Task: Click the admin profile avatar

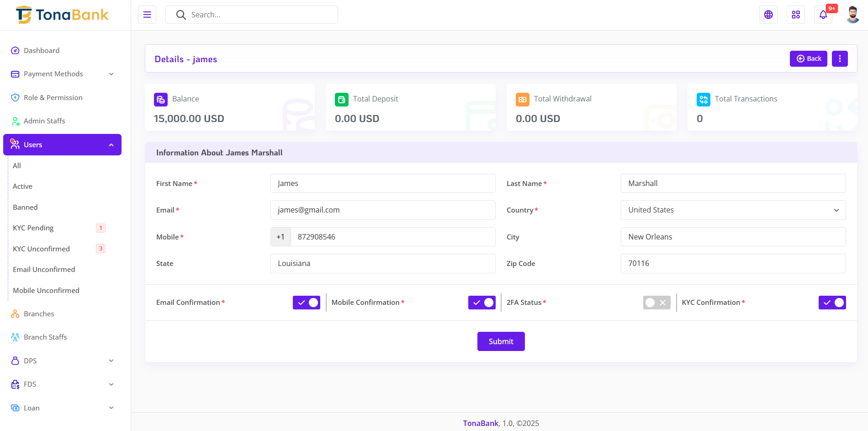Action: (x=852, y=15)
